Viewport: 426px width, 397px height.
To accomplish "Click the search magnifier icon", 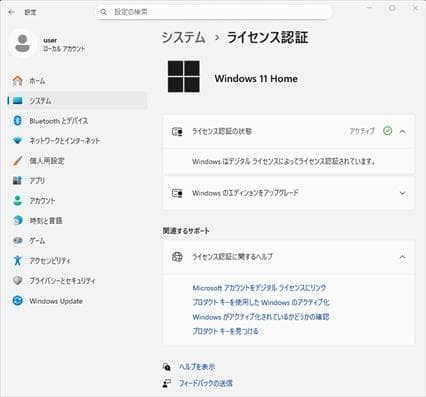I will [103, 12].
